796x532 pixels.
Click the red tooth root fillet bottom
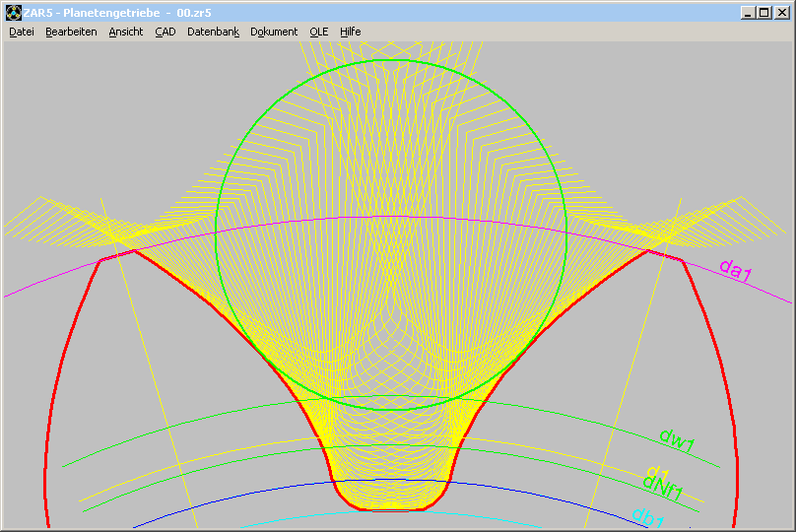point(391,509)
